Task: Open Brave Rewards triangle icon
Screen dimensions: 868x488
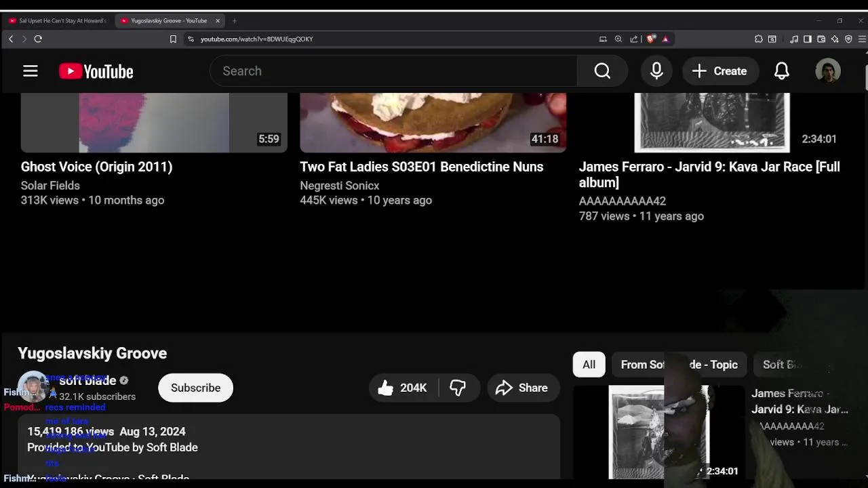Action: pos(665,39)
